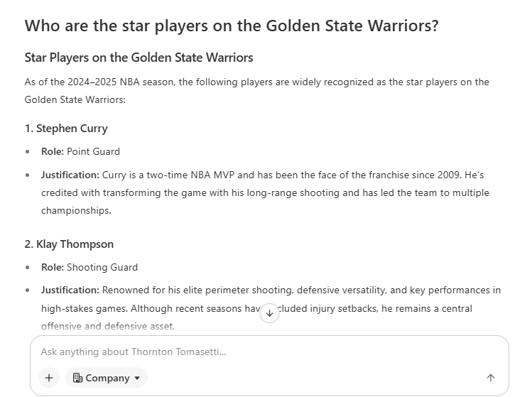Click the bold Justification label under Stephen Curry
This screenshot has width=532, height=397.
click(70, 175)
